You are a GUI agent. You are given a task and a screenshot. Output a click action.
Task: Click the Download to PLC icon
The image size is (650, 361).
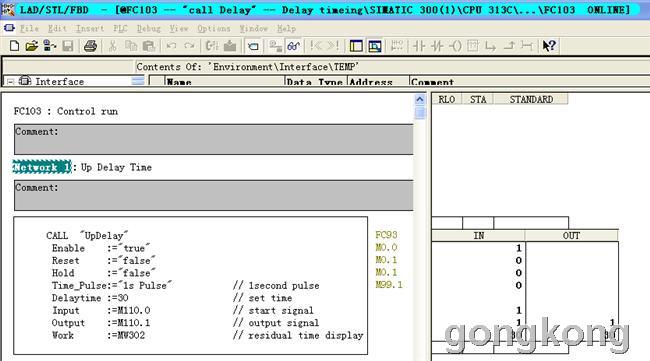230,46
